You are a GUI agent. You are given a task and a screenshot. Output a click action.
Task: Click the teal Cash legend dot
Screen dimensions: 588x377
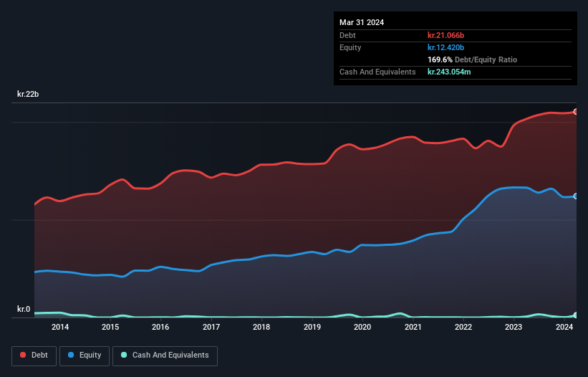coord(124,355)
